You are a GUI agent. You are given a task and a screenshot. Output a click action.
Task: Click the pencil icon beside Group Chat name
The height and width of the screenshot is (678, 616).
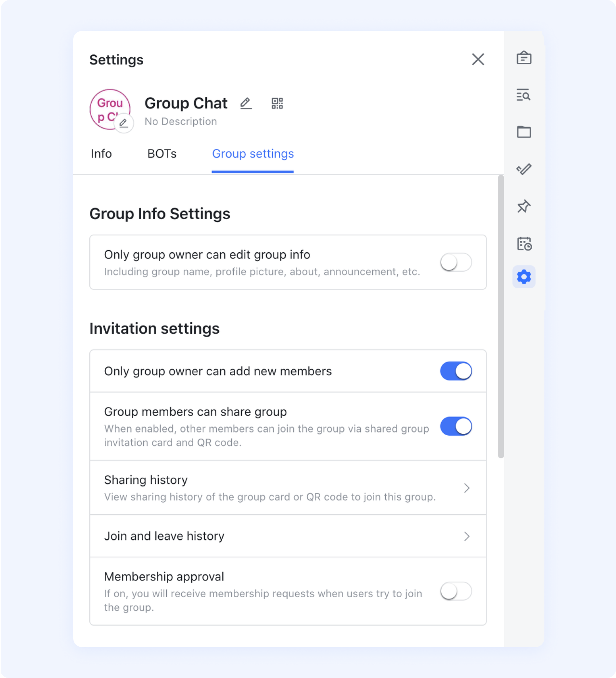click(246, 103)
